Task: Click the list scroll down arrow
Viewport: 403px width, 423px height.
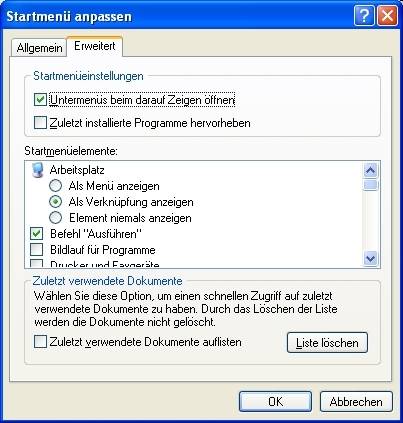Action: click(371, 258)
